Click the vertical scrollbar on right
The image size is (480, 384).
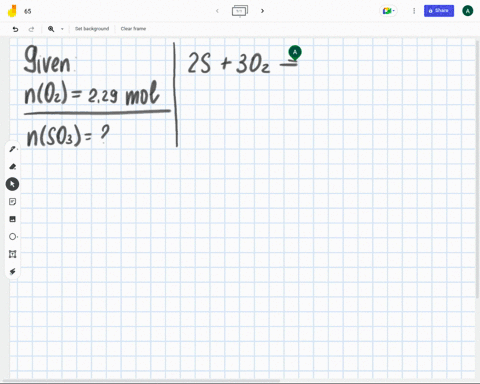click(x=477, y=170)
